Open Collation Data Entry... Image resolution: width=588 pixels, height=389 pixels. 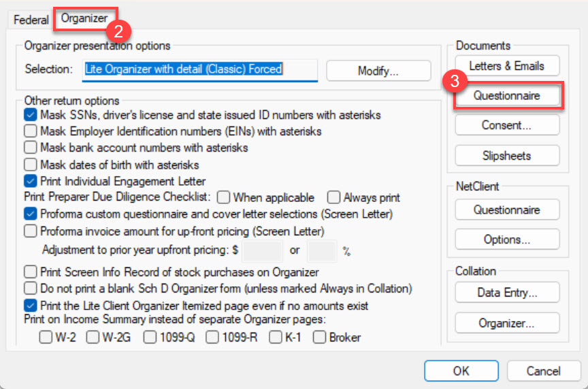(506, 293)
